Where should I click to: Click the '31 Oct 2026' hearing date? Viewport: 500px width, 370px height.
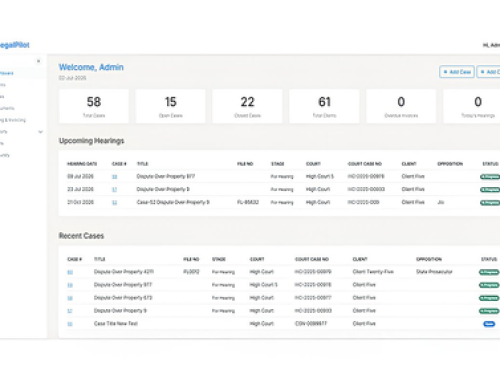pos(80,202)
